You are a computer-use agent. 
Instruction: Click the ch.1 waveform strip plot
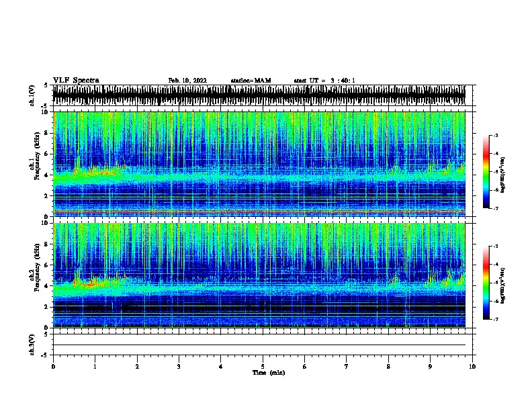pos(259,95)
